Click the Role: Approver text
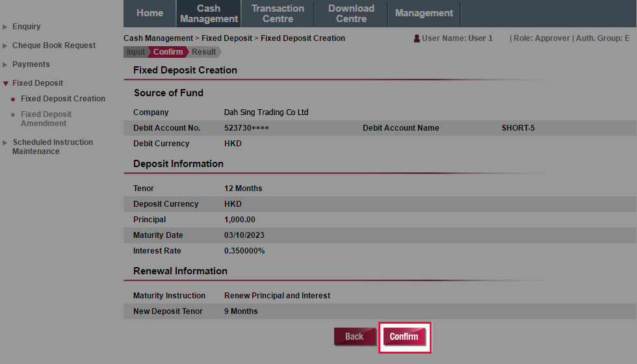This screenshot has width=637, height=364. pos(541,38)
